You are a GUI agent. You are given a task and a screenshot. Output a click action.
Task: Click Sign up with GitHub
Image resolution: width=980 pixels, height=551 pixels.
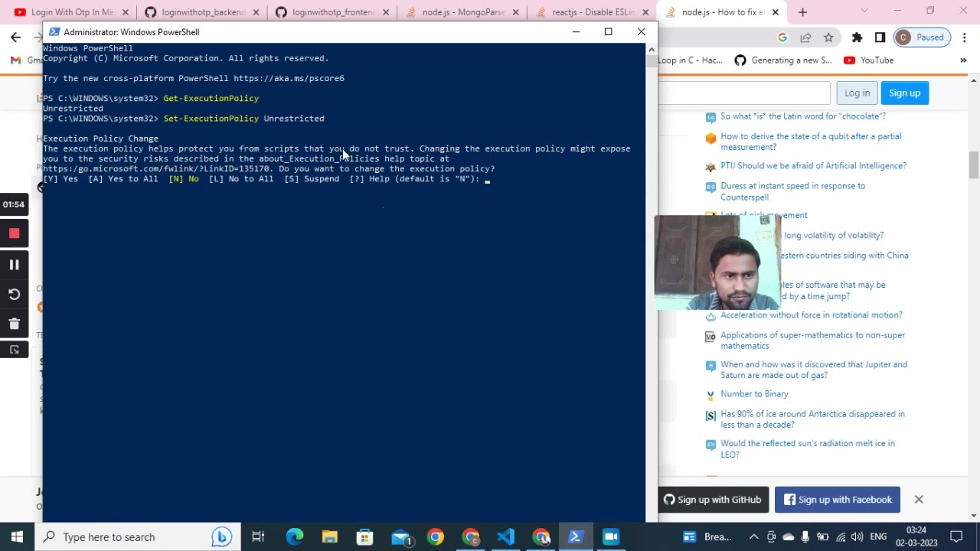[x=712, y=500]
